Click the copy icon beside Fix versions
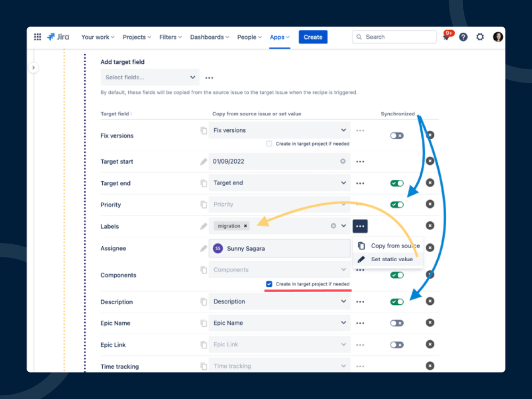Screen dimensions: 532x399 click(x=203, y=130)
